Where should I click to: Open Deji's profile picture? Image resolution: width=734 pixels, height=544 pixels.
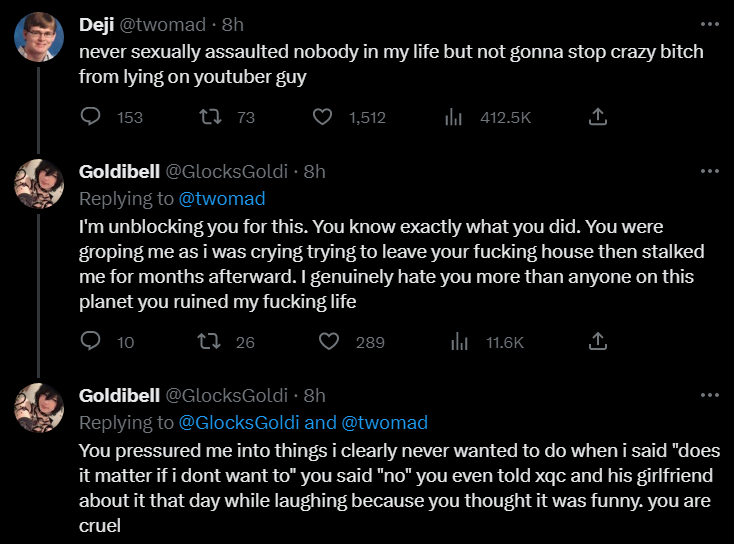point(40,38)
